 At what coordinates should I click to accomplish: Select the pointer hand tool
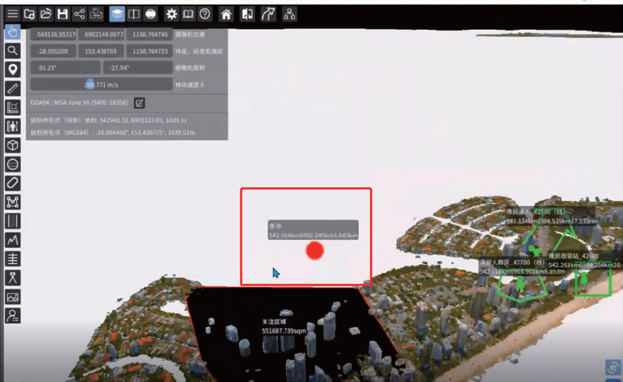coord(13,32)
